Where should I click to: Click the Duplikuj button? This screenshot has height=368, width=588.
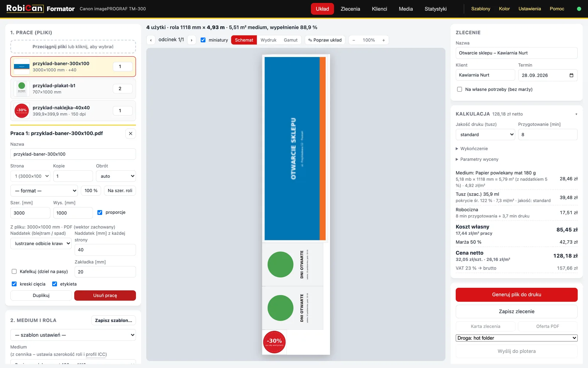[x=41, y=296]
